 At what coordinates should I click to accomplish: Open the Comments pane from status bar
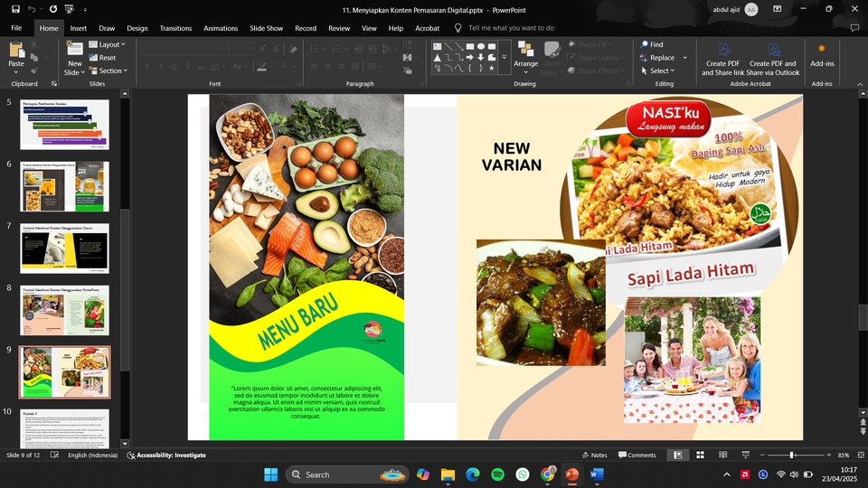click(x=637, y=455)
